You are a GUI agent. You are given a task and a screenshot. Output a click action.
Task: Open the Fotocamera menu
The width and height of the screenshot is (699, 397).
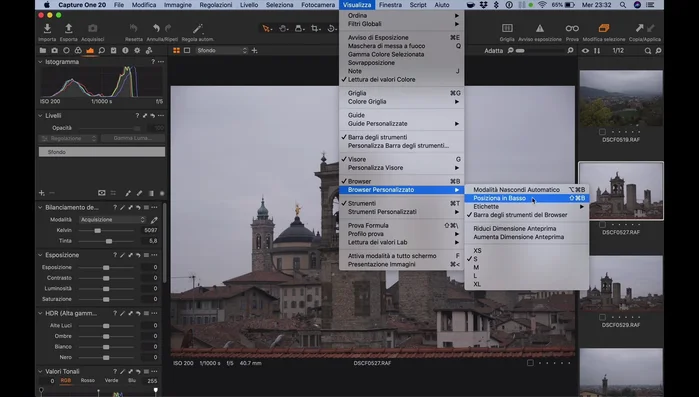(x=318, y=5)
